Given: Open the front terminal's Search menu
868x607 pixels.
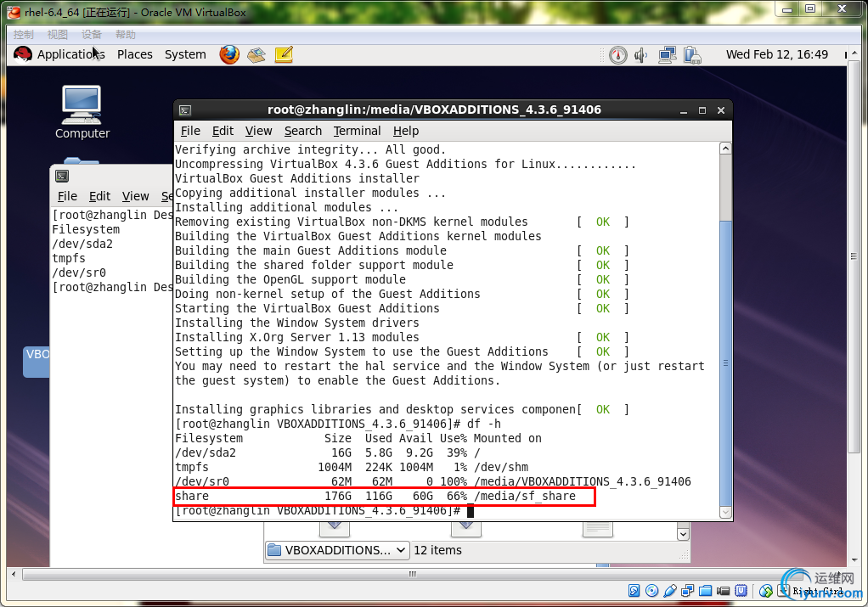Looking at the screenshot, I should click(x=303, y=131).
